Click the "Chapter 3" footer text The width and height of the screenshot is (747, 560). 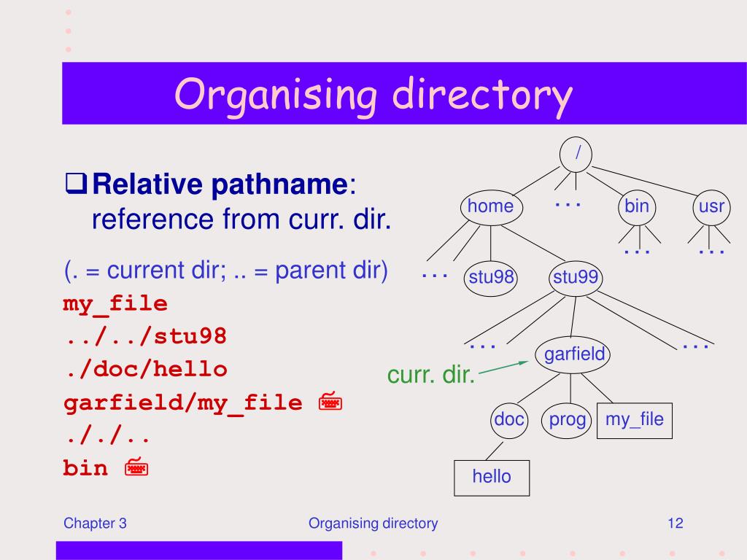(x=96, y=524)
